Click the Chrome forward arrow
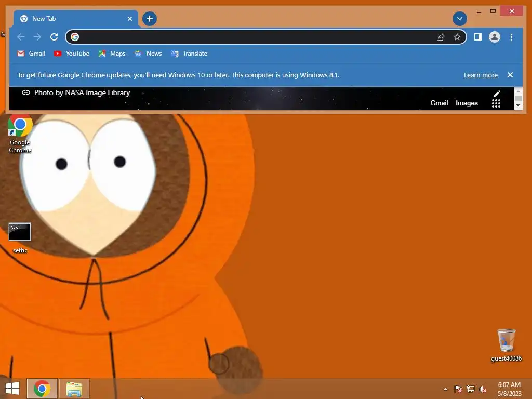The height and width of the screenshot is (399, 532). pos(37,37)
